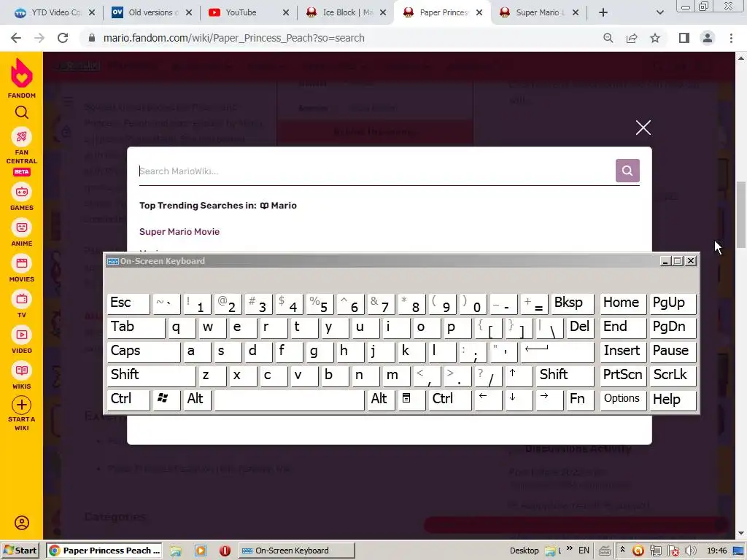Toggle right Ctrl key on keyboard
This screenshot has height=560, width=747.
[x=450, y=399]
